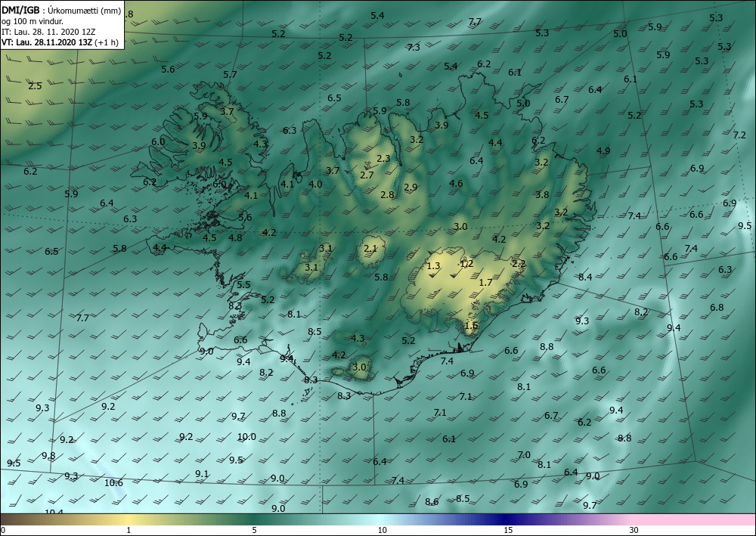Image resolution: width=756 pixels, height=536 pixels.
Task: Click the 2.9 value on the map
Action: [411, 187]
